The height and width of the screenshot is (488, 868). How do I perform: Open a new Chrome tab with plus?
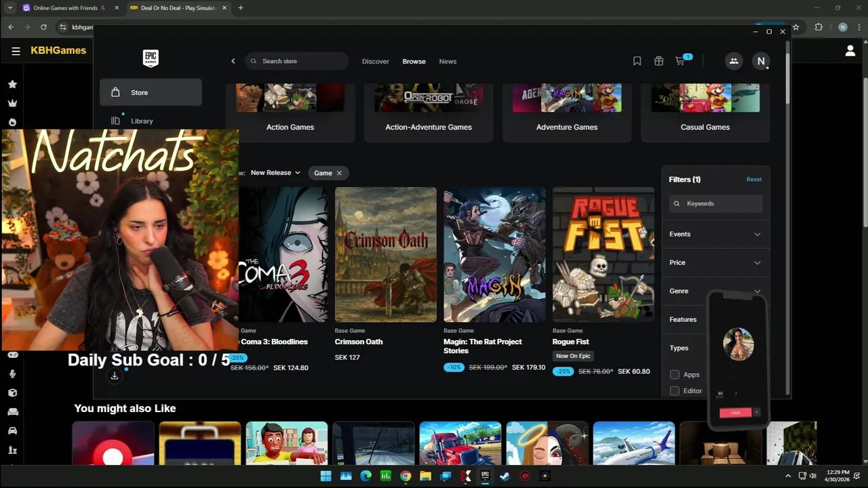(240, 7)
